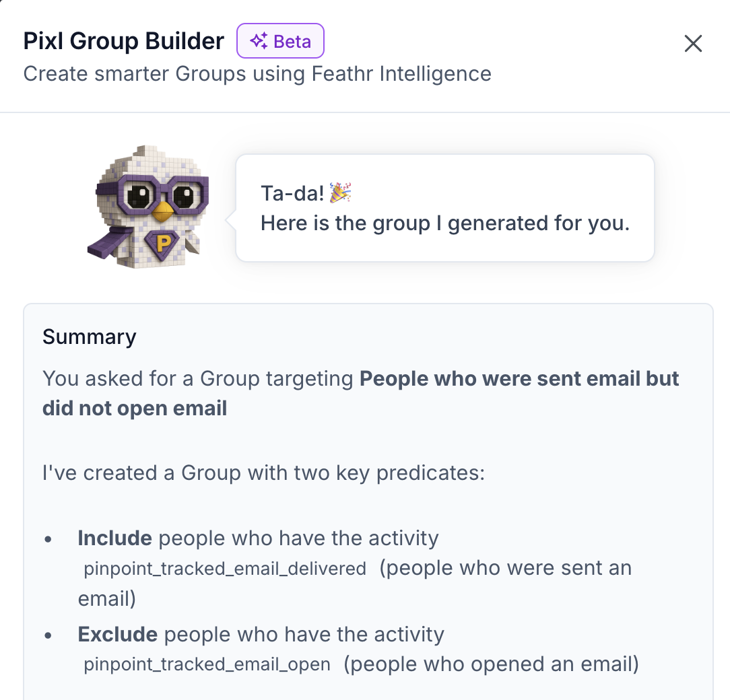Click the pinpoint_tracked_email_delivered code token
This screenshot has width=730, height=700.
coord(222,569)
